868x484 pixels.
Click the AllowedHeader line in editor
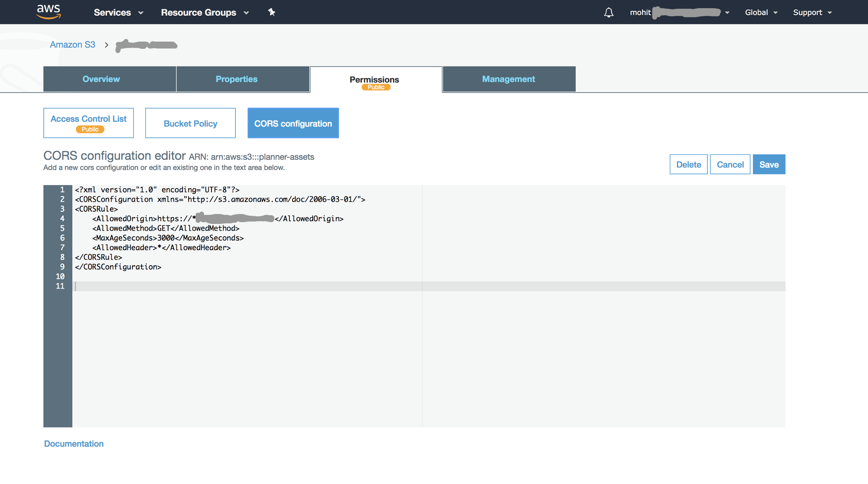(162, 247)
